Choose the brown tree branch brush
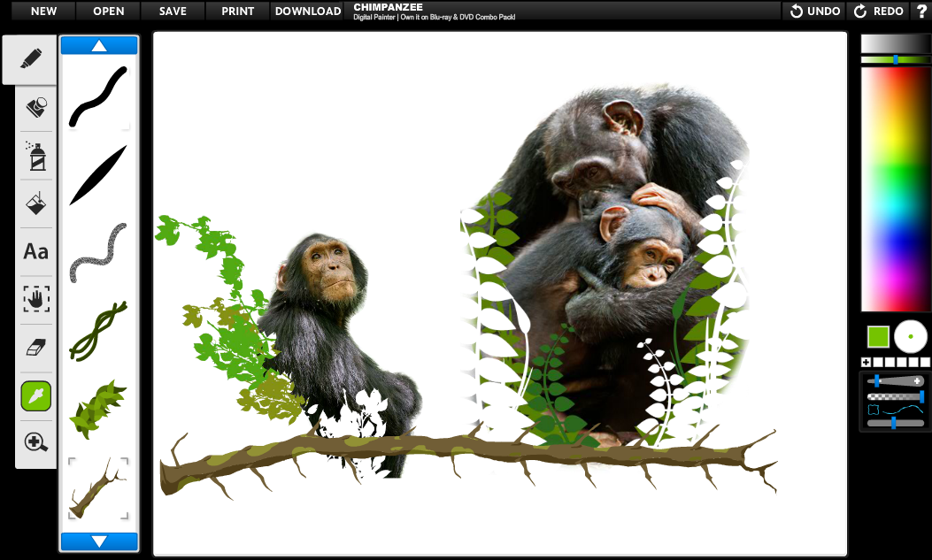Image resolution: width=932 pixels, height=560 pixels. pyautogui.click(x=98, y=488)
